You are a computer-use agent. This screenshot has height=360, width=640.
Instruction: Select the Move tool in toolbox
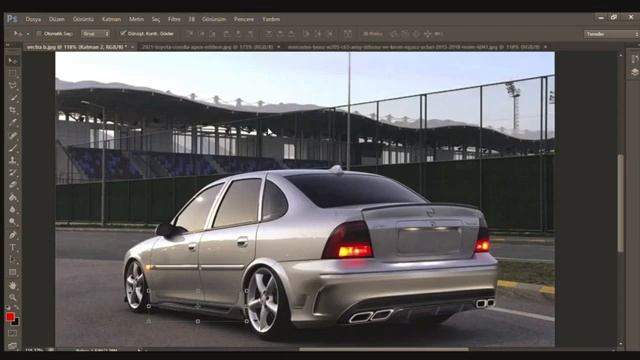tap(13, 61)
